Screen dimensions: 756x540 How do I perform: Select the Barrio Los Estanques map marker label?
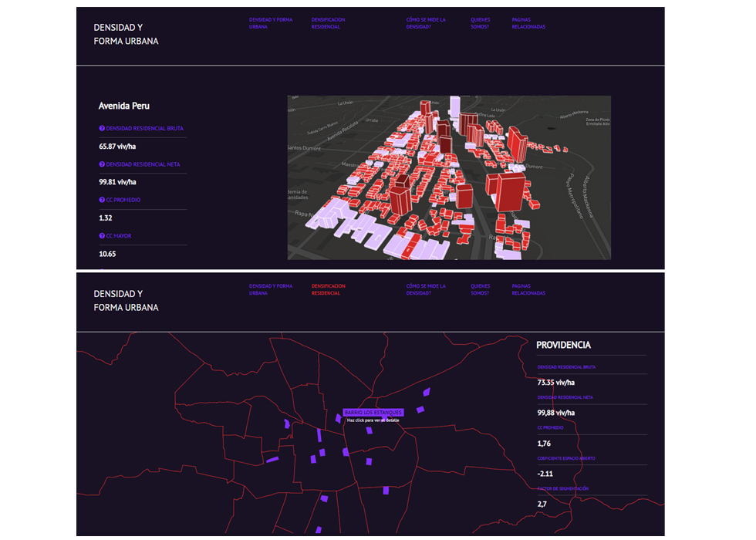point(373,413)
